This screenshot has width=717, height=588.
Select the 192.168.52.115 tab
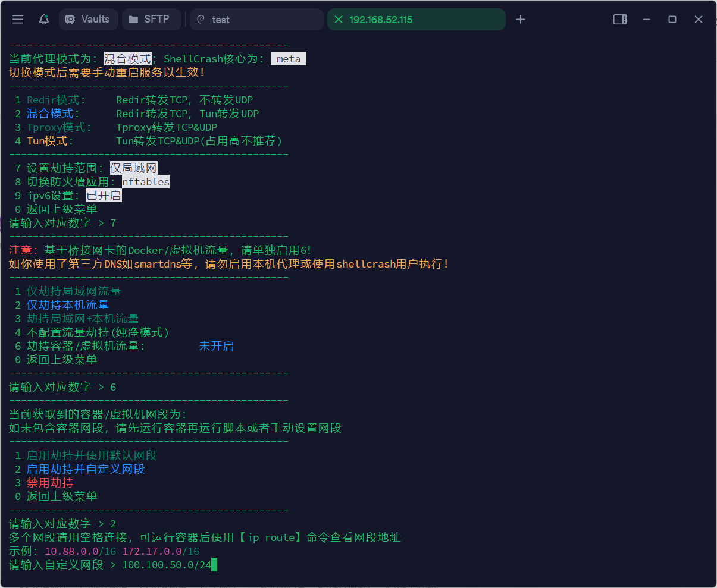click(x=417, y=19)
